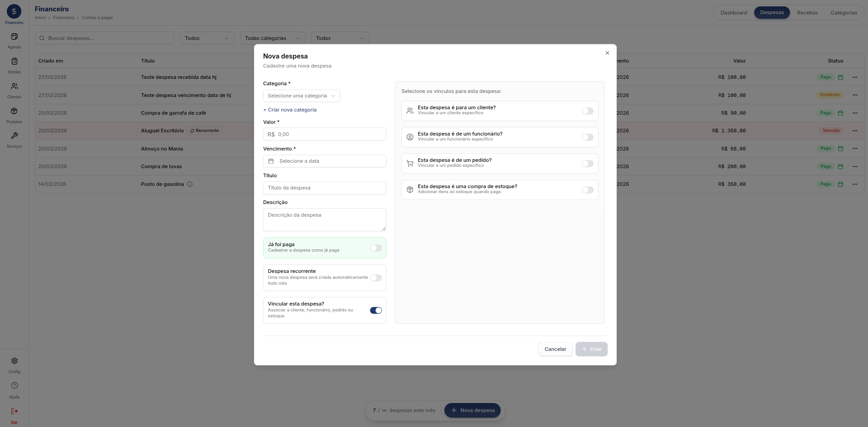Click the Valor amount input field
The height and width of the screenshot is (427, 868).
click(x=325, y=134)
